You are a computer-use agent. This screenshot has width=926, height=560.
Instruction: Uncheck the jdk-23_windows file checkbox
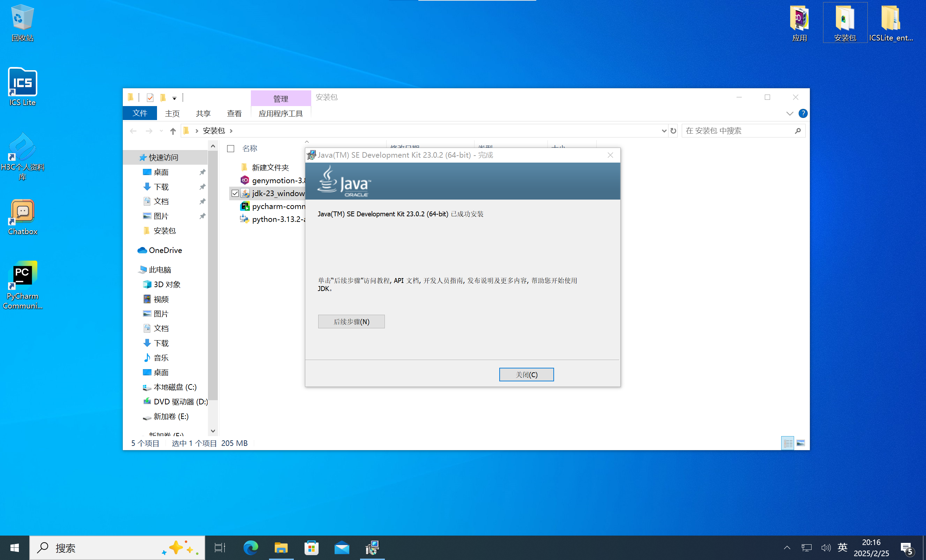pyautogui.click(x=235, y=193)
